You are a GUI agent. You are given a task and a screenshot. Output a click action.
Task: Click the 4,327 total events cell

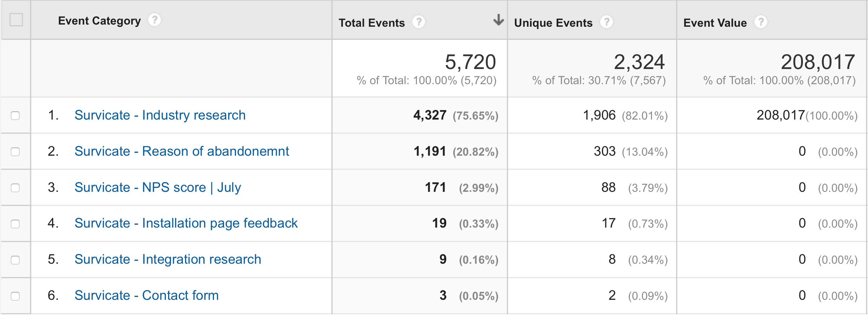pos(430,115)
